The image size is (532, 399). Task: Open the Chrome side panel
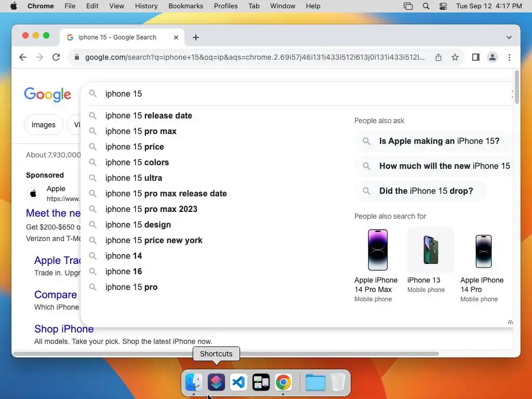pos(476,57)
